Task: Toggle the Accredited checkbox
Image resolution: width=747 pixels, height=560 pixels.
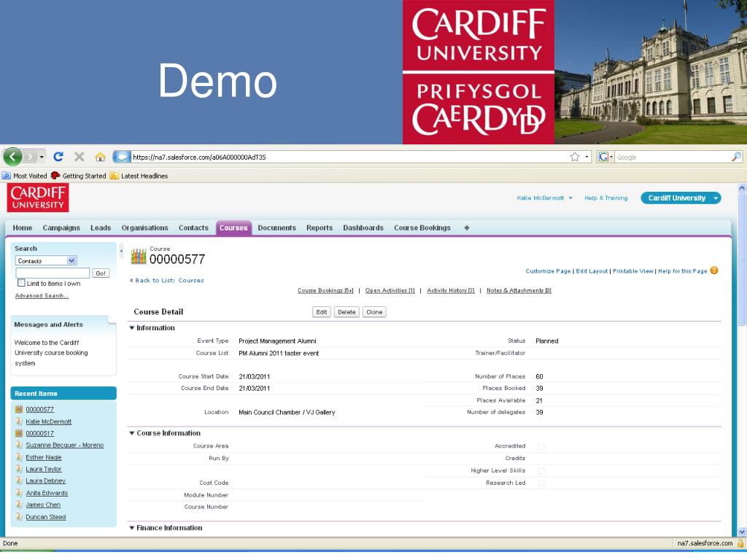Action: (x=541, y=446)
